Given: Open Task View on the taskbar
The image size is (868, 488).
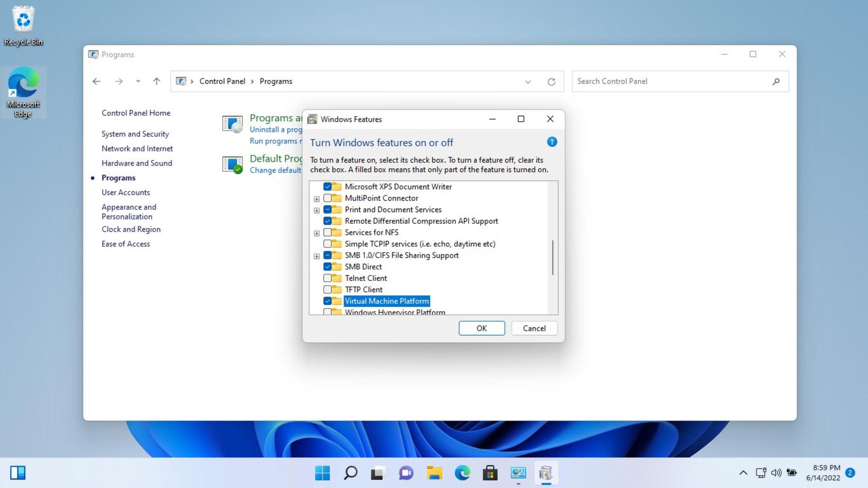Looking at the screenshot, I should coord(378,473).
